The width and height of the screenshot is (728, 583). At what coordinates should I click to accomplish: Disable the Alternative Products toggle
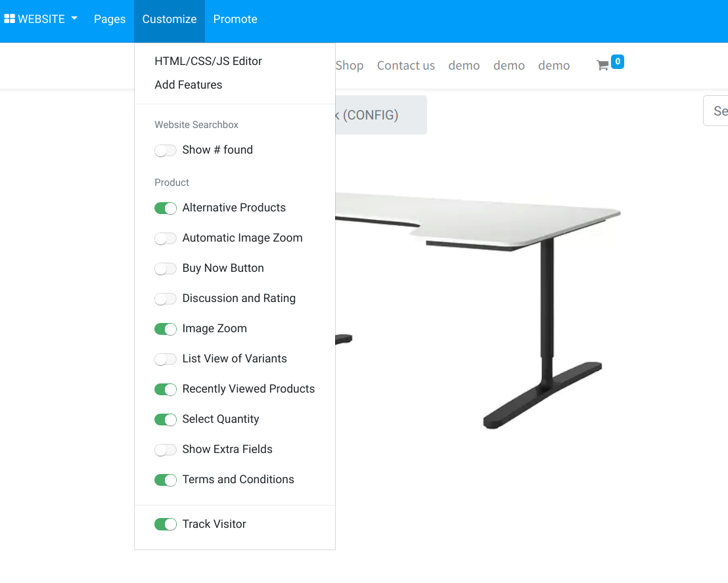(166, 208)
